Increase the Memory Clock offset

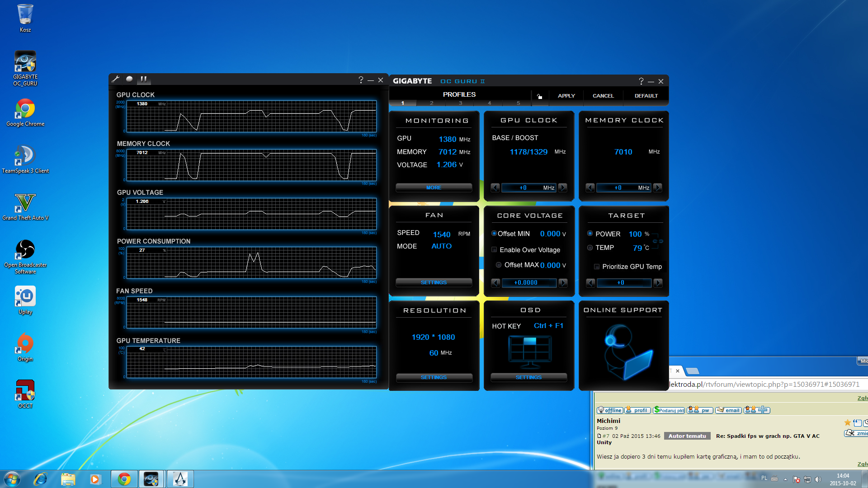click(658, 188)
